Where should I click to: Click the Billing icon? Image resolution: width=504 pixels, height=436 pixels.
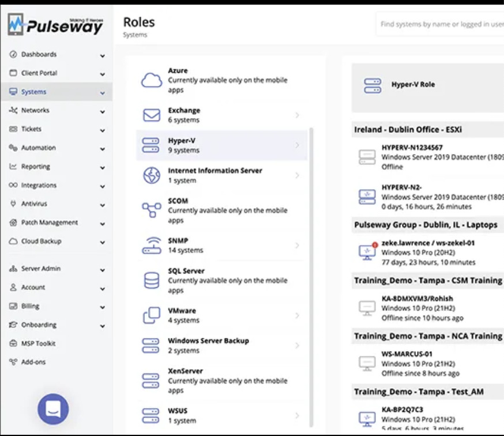tap(13, 306)
